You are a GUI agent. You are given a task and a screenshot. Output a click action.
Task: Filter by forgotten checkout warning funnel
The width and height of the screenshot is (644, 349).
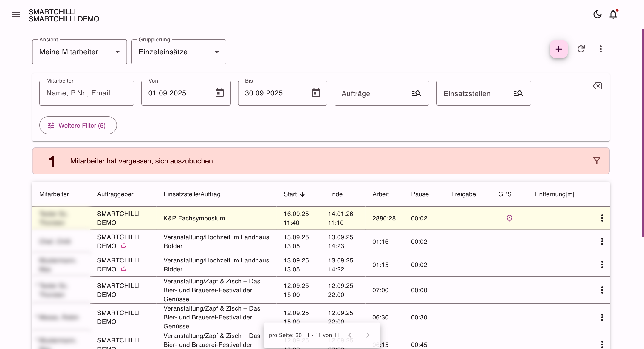(597, 161)
